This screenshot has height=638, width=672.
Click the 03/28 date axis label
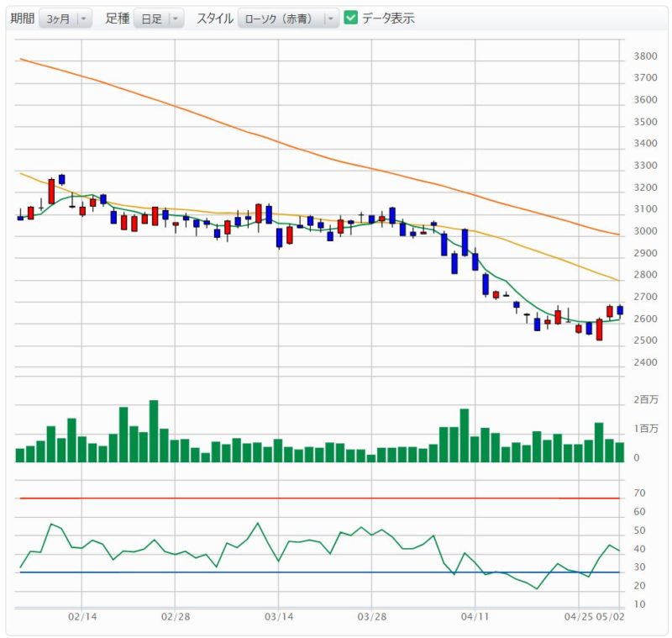pos(372,617)
